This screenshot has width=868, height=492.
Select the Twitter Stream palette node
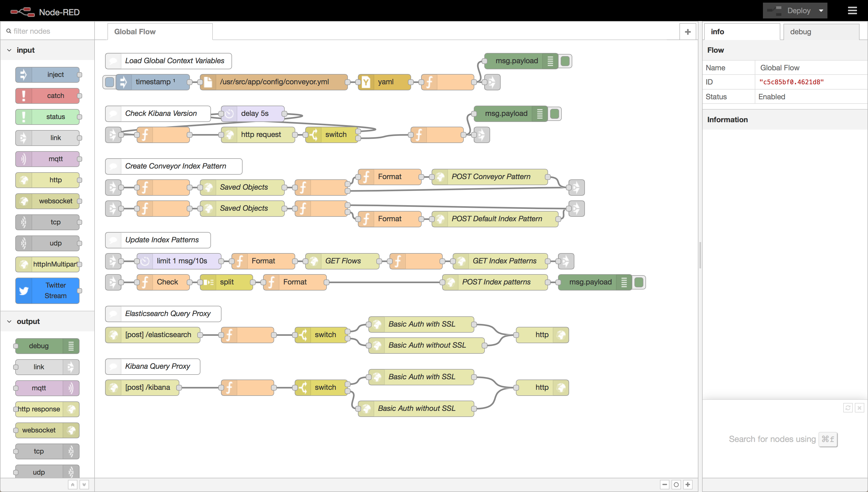tap(47, 291)
